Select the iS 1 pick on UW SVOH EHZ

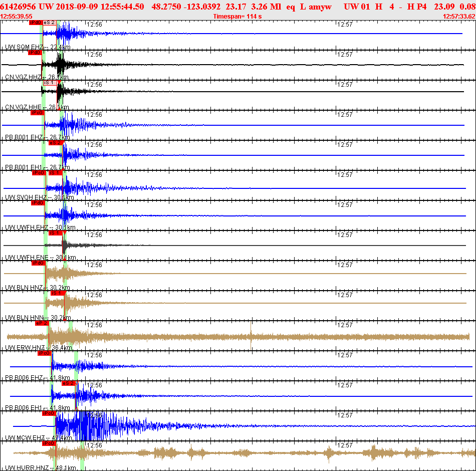coord(55,173)
